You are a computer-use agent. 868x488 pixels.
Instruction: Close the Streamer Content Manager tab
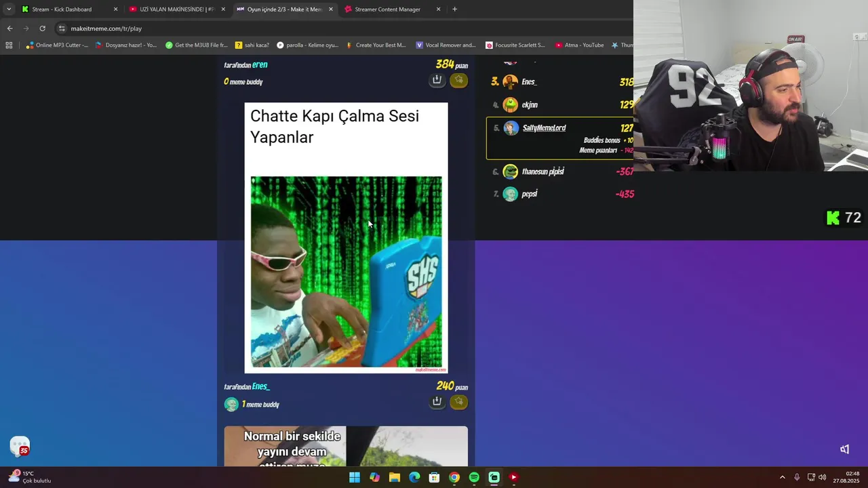click(x=438, y=9)
